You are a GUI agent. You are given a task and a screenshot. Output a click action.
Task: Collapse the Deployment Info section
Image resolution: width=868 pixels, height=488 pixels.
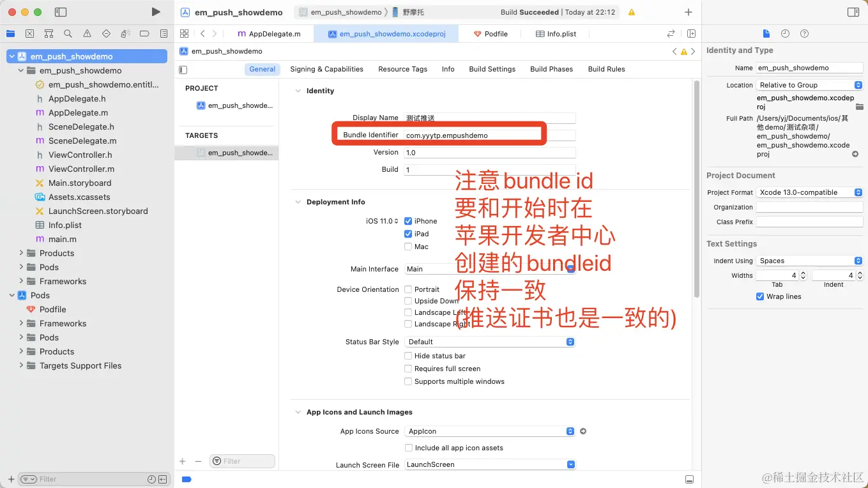[x=298, y=202]
